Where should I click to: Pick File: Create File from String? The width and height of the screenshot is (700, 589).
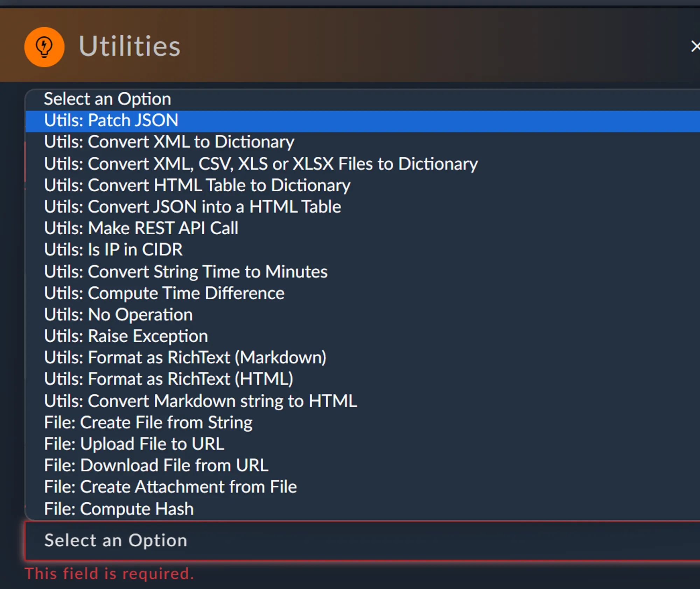click(x=148, y=423)
